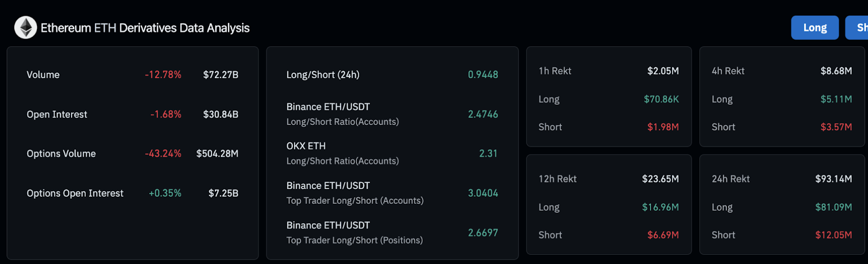
Task: Click the Long/Short (24h) ratio 0.9448
Action: point(483,75)
